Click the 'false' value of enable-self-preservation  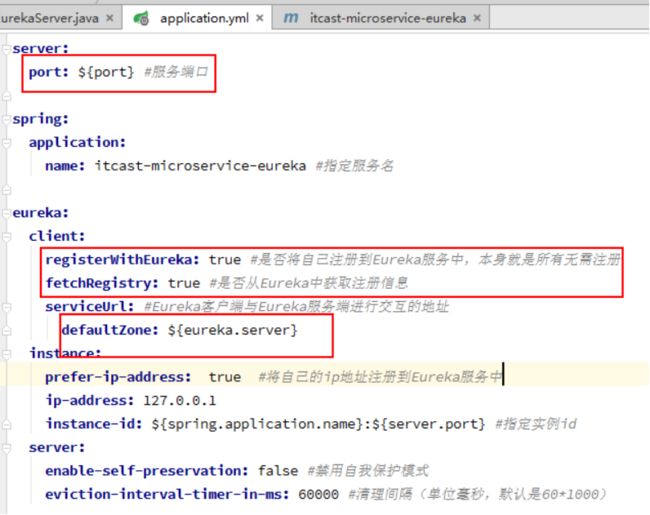coord(278,471)
